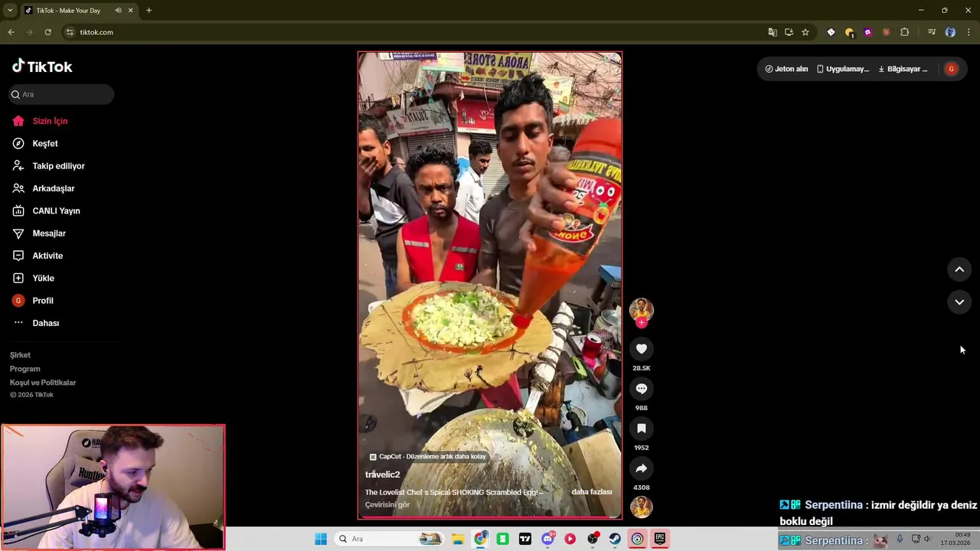This screenshot has width=980, height=551.
Task: Click the yellow moon extension with badge
Action: (x=849, y=32)
